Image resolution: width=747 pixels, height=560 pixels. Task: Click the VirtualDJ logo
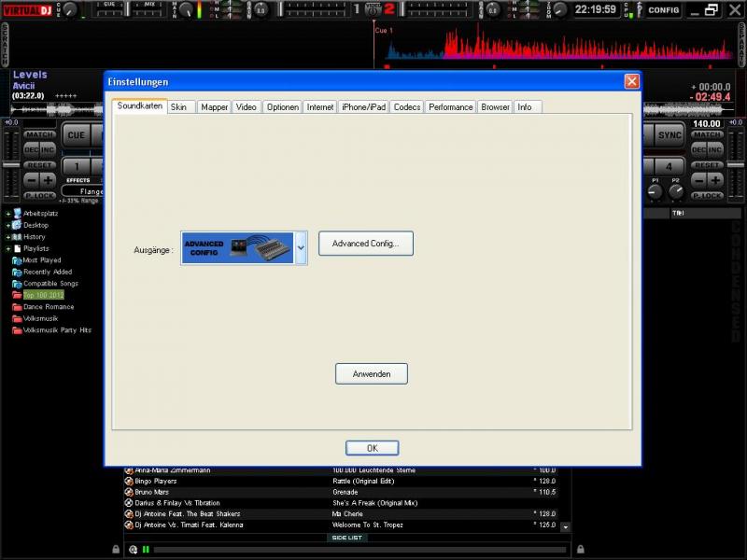coord(28,9)
